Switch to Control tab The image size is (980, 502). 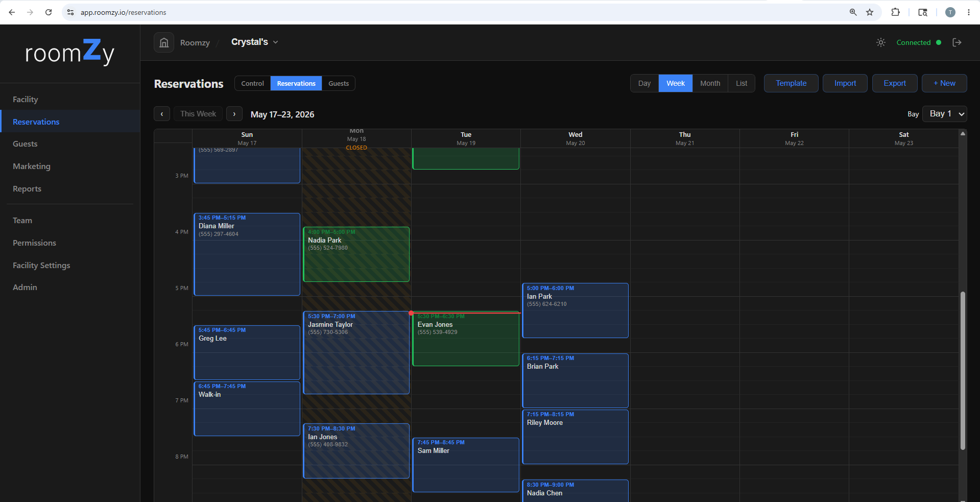tap(252, 83)
